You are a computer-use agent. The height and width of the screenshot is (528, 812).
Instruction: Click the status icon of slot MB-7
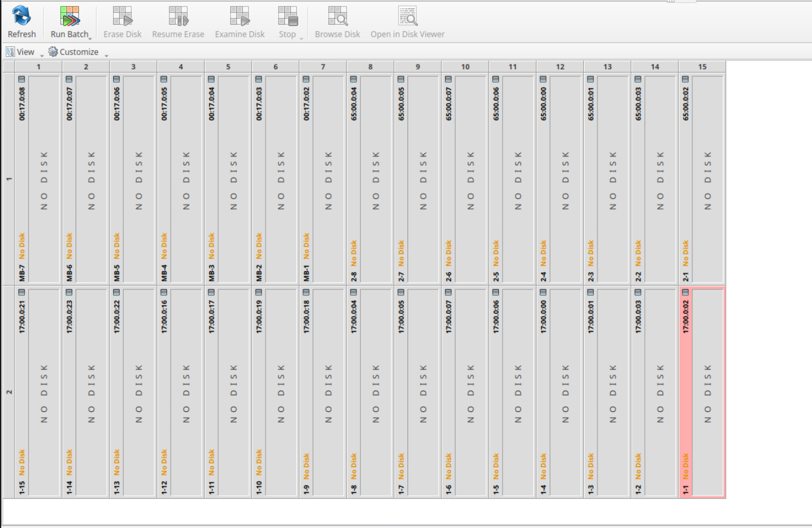22,79
